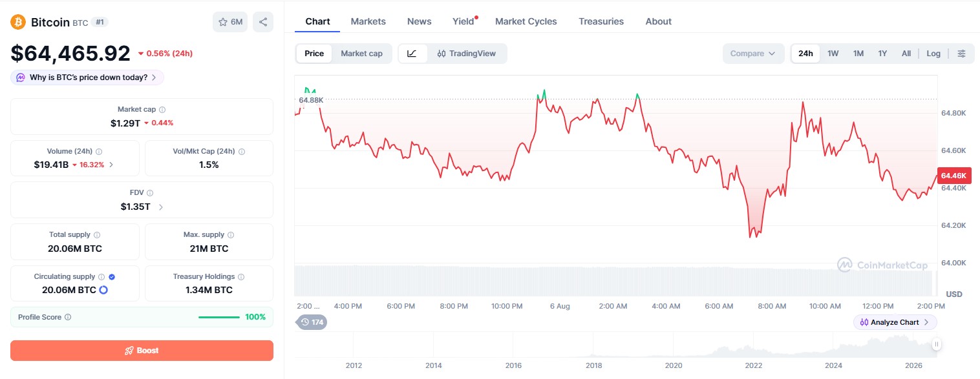
Task: Open the 174 history clock badge
Action: coord(312,322)
